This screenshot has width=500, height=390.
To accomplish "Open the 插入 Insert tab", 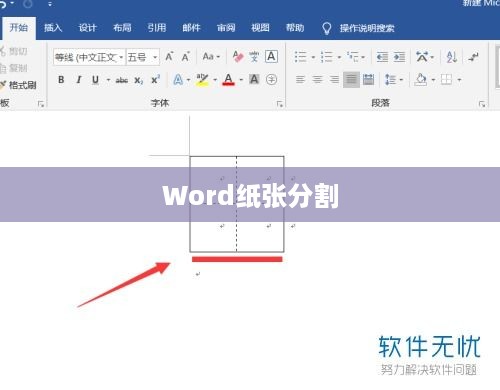I will [x=53, y=28].
